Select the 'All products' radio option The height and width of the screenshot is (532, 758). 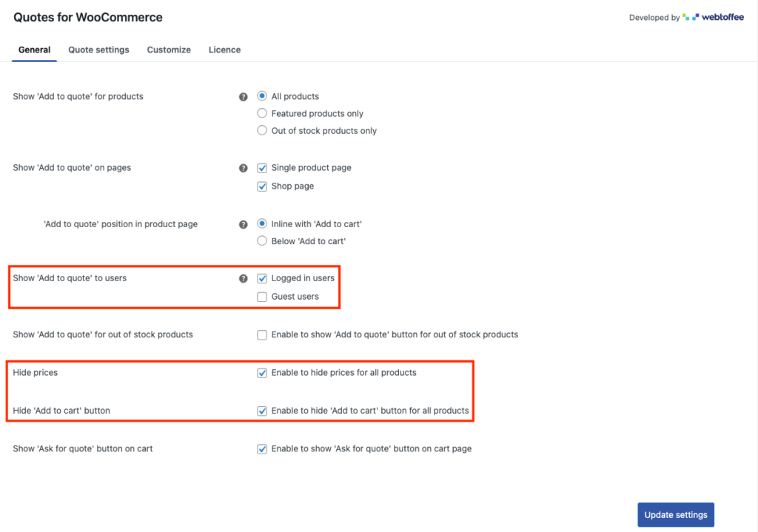[x=262, y=96]
